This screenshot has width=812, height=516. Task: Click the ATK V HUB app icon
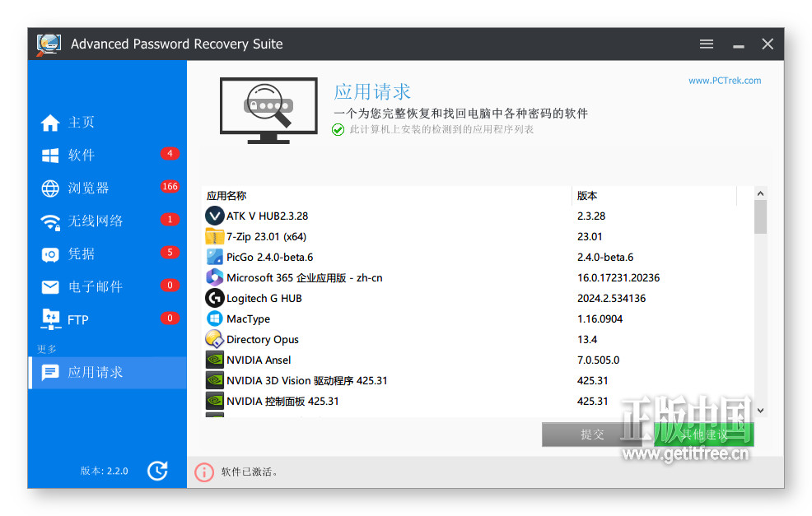214,216
